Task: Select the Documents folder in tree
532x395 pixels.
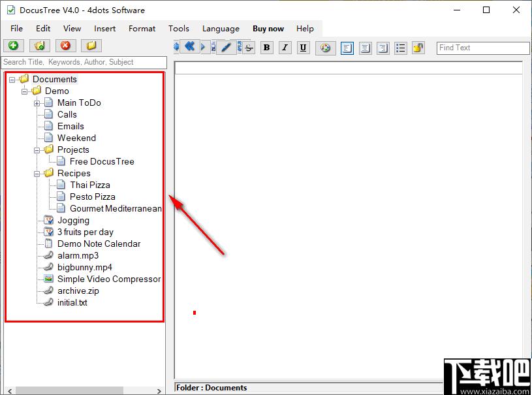Action: pos(55,79)
